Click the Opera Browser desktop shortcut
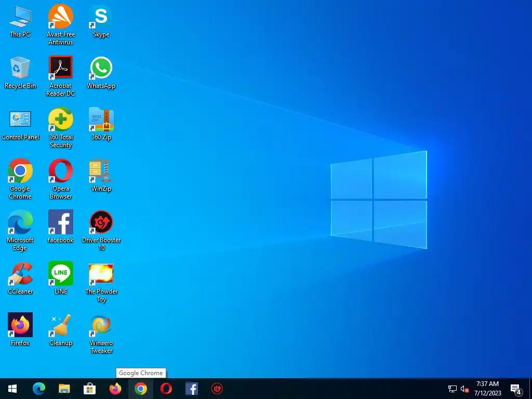 [61, 179]
